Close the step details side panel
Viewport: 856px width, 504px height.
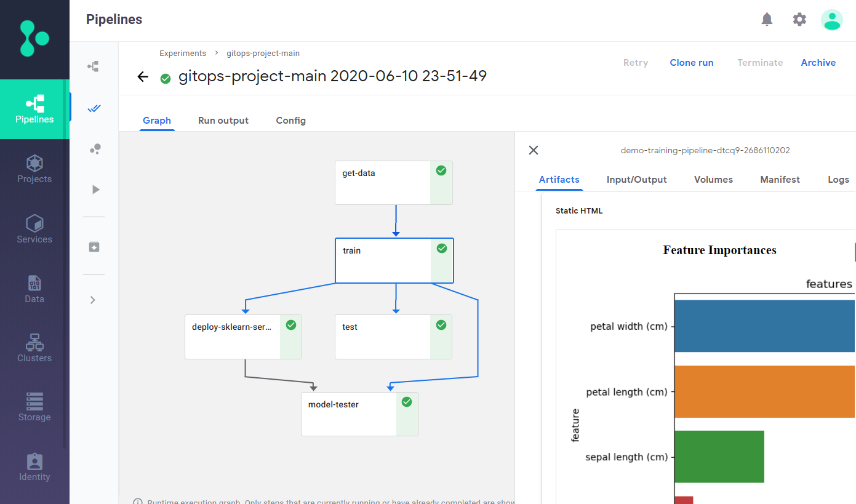click(x=534, y=150)
